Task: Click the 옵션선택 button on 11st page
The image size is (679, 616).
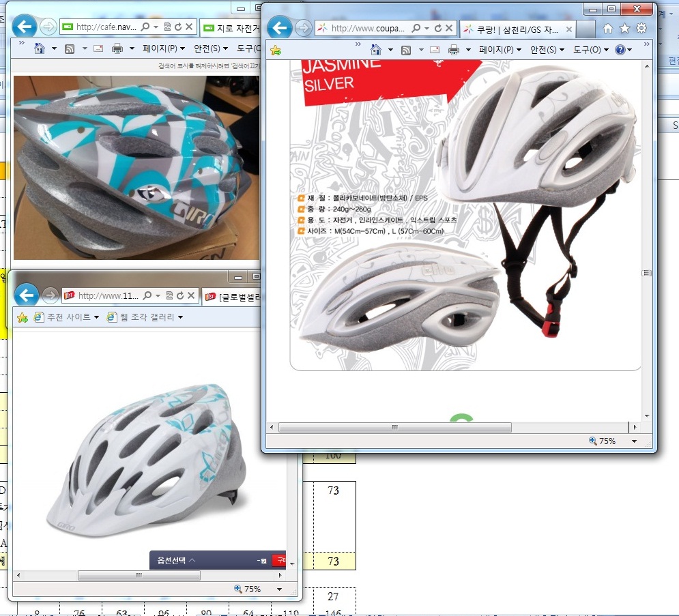Action: pos(173,560)
